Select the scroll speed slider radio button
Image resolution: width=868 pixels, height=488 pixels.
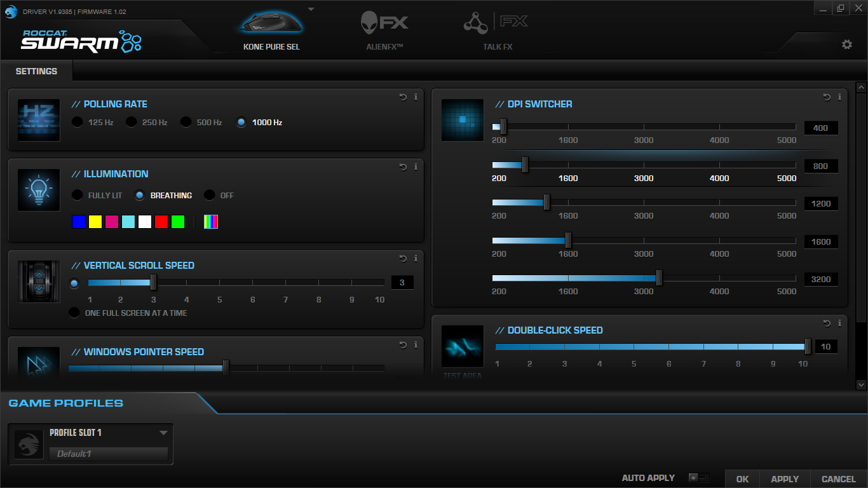coord(74,283)
